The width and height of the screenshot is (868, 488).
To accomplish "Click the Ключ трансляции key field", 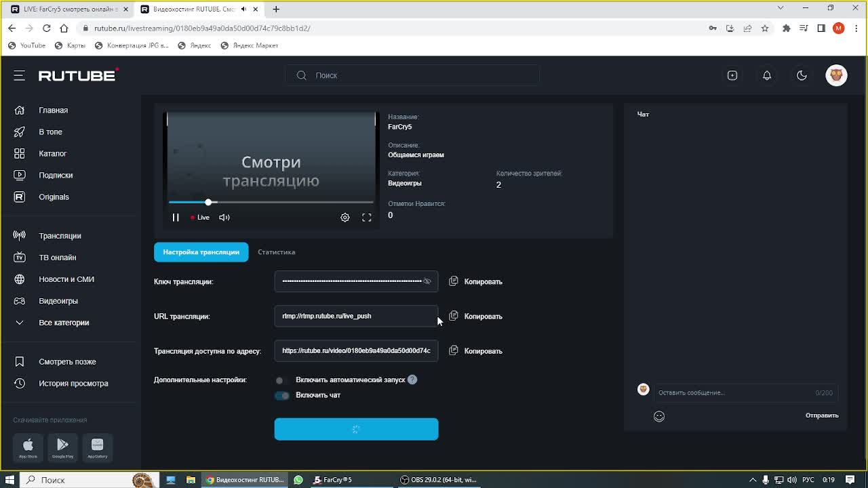I will point(356,281).
